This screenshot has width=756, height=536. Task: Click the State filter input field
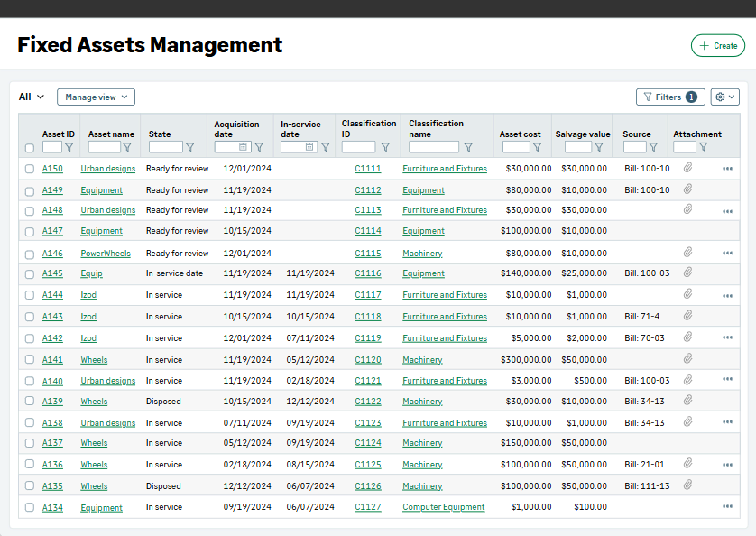coord(166,147)
